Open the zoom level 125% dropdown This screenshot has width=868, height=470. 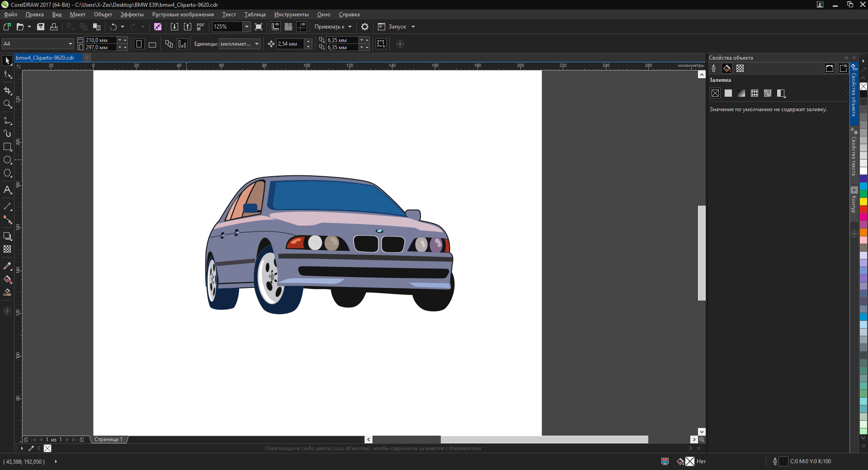click(247, 27)
